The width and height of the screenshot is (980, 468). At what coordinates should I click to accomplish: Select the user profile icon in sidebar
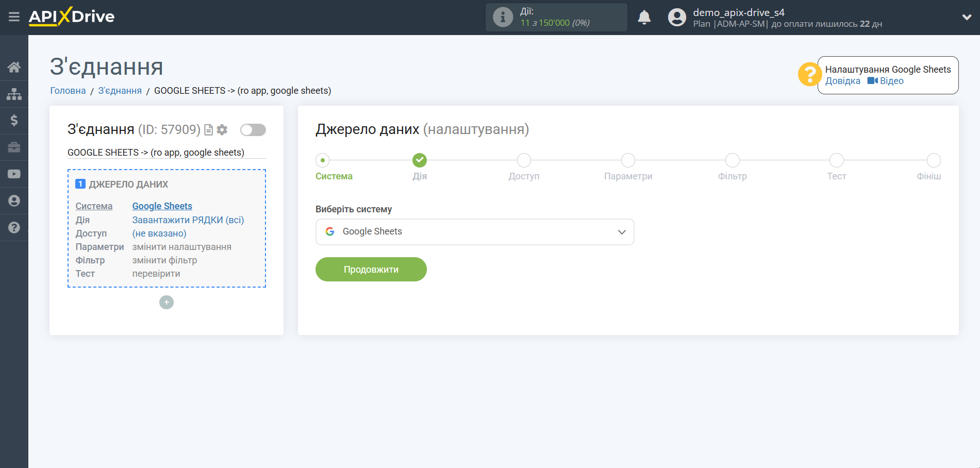(14, 200)
